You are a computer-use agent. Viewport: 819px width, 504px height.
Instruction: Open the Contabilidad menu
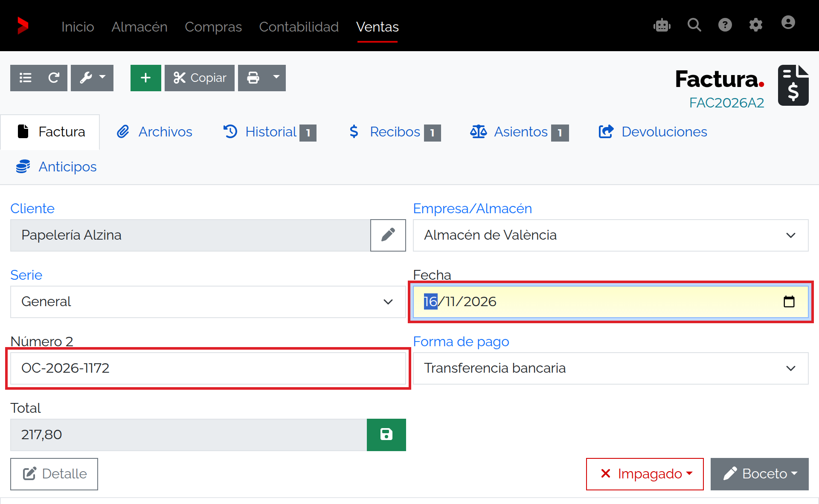tap(299, 27)
